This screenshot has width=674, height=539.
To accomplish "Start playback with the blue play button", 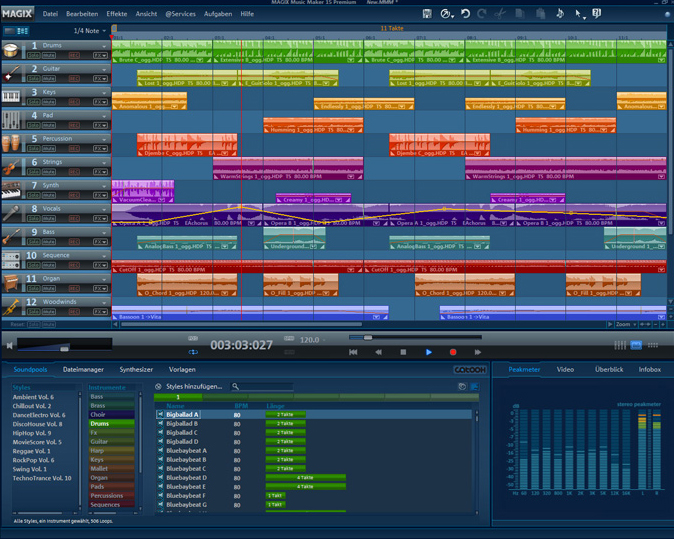I will pos(429,352).
